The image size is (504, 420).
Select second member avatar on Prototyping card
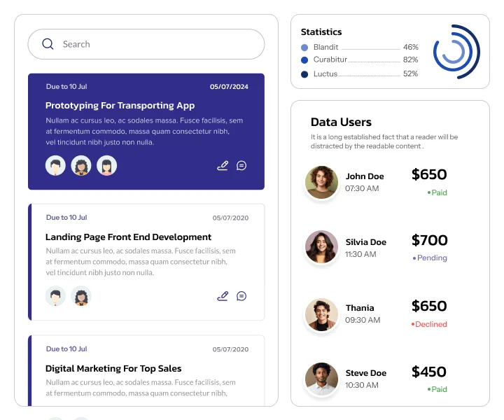81,165
